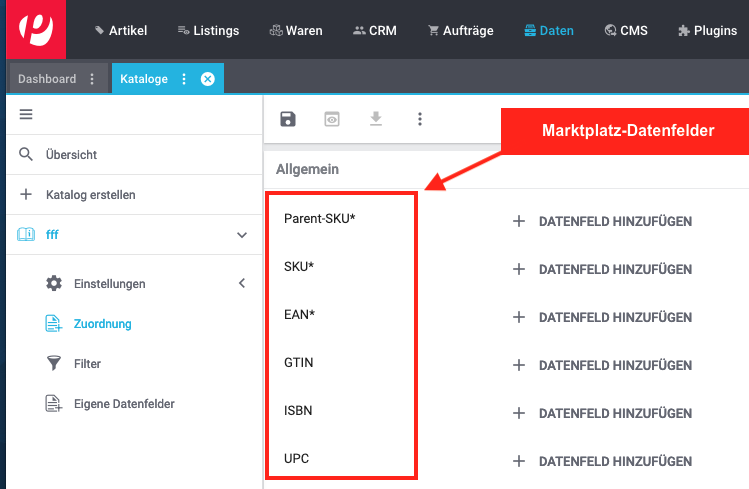Toggle the sidebar hamburger menu
This screenshot has width=749, height=489.
(x=26, y=115)
